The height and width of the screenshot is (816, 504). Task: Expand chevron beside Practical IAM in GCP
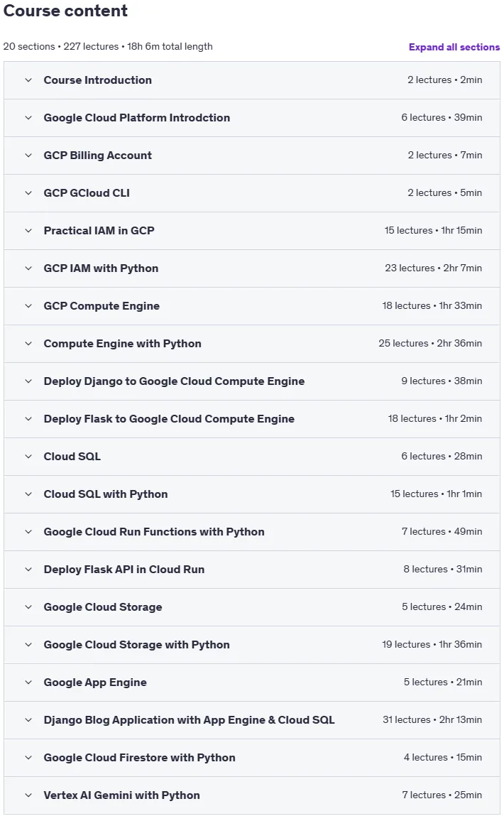(x=28, y=231)
